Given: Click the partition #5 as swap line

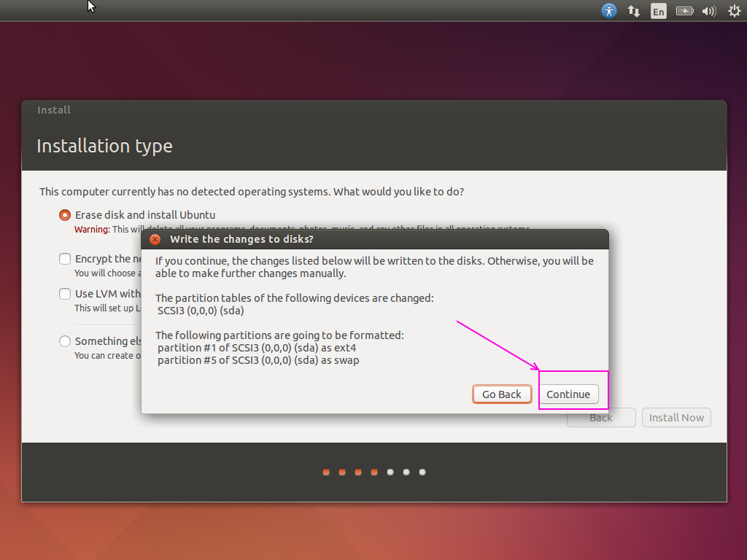Looking at the screenshot, I should pyautogui.click(x=258, y=360).
